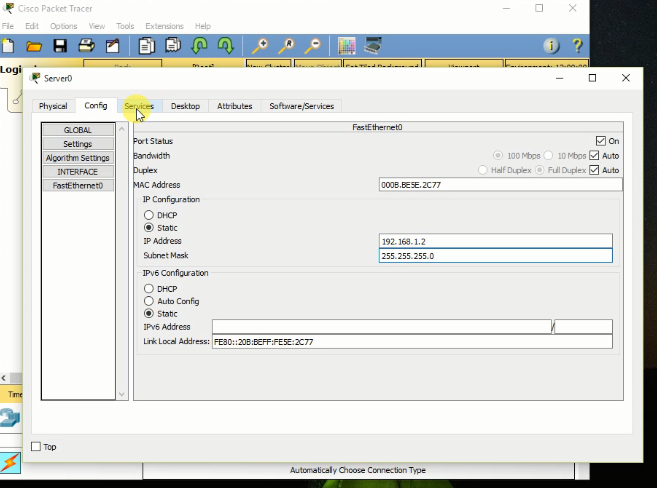
Task: Print using the printer icon
Action: [86, 45]
